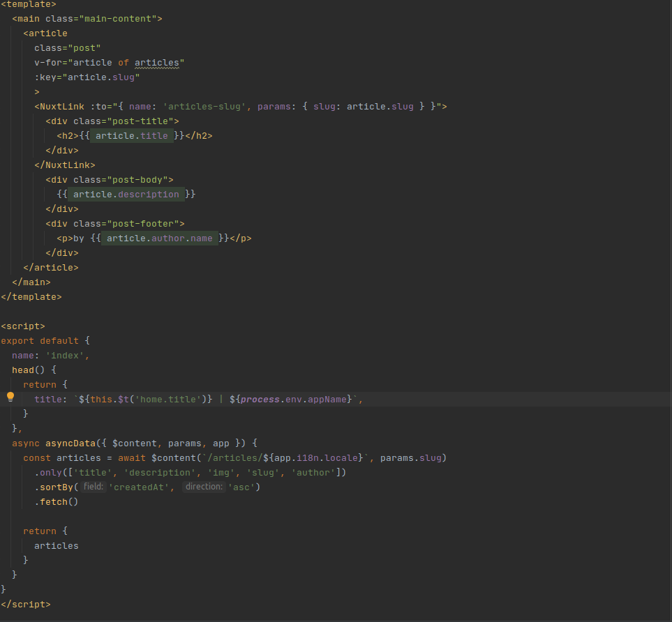
Task: Click app.i18n.locale in the content path
Action: point(316,458)
